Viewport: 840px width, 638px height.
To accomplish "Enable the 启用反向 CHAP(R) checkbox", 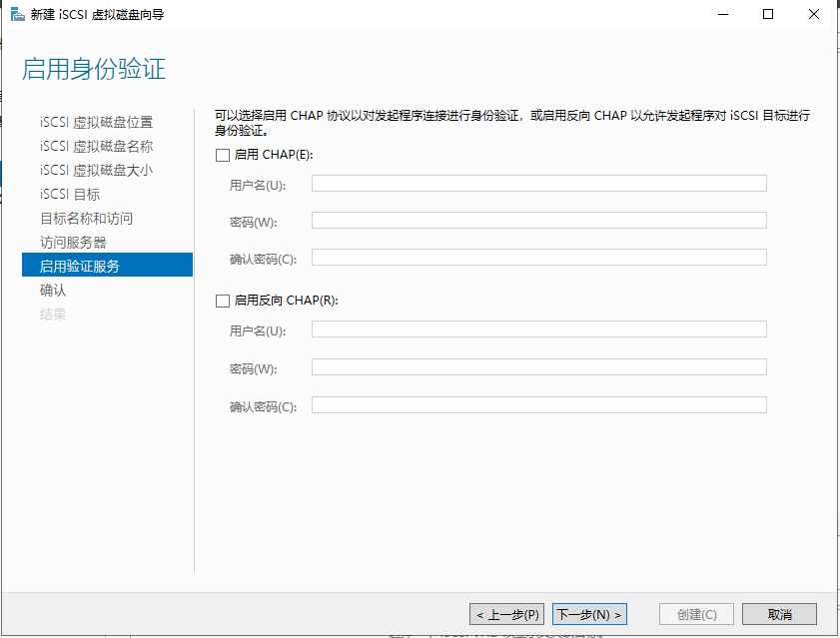I will (x=223, y=301).
